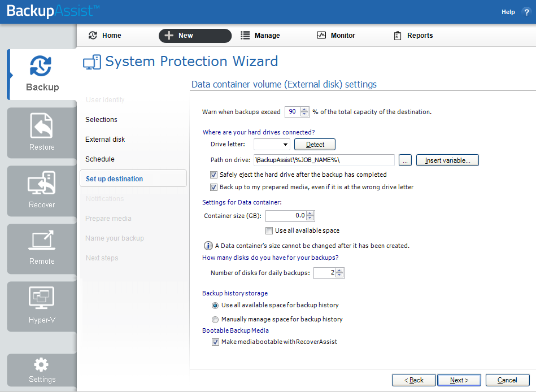The height and width of the screenshot is (392, 536).
Task: Click the 'Data container volume (External disk) settings' title
Action: point(284,84)
